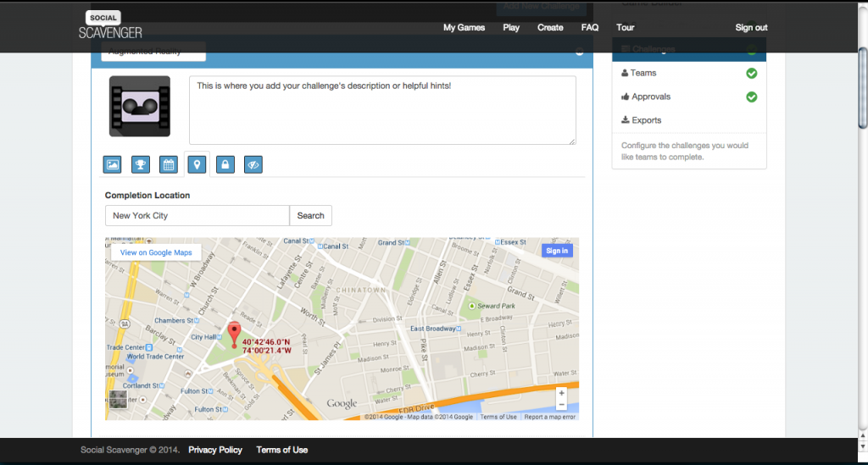The width and height of the screenshot is (868, 465).
Task: Open map Terms of Use link
Action: point(498,417)
